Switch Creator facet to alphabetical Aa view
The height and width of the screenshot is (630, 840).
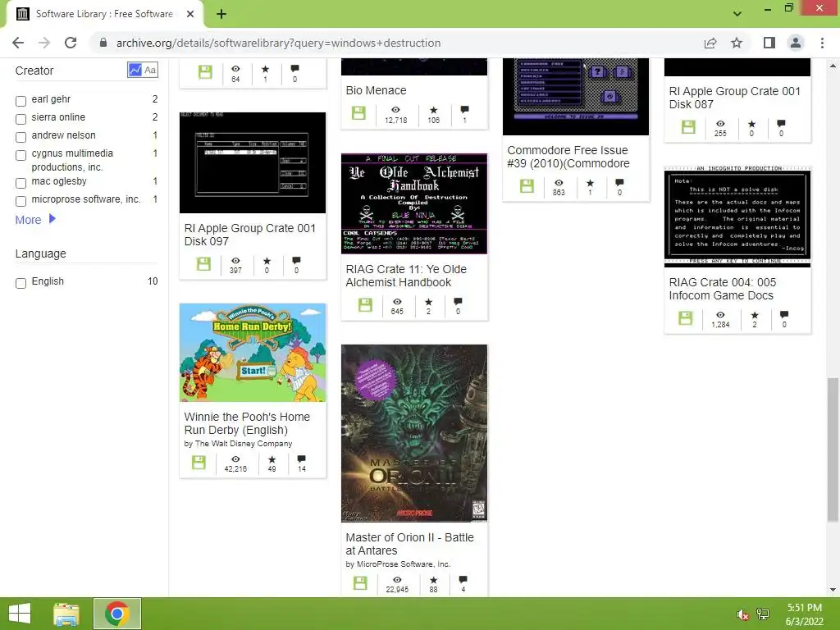point(150,70)
